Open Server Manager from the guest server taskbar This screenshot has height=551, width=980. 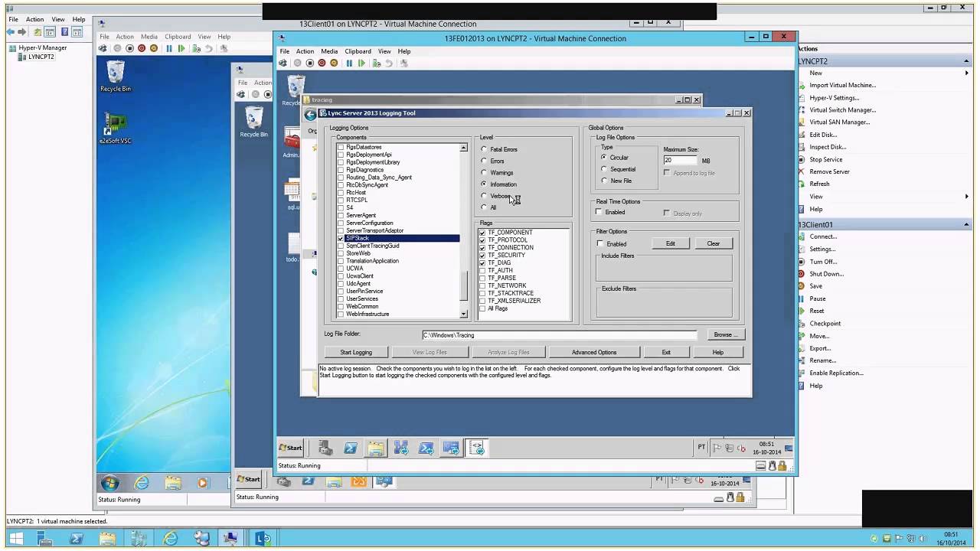(x=325, y=448)
